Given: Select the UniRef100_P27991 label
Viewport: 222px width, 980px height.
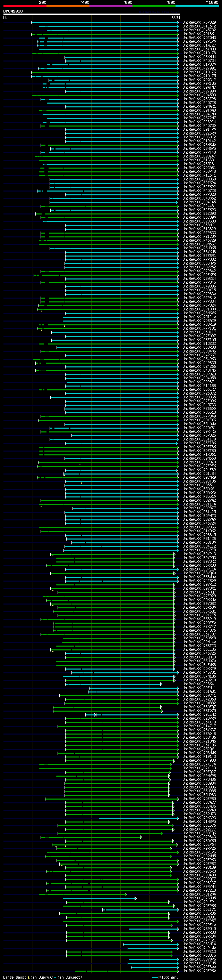Looking at the screenshot, I should pyautogui.click(x=199, y=68).
